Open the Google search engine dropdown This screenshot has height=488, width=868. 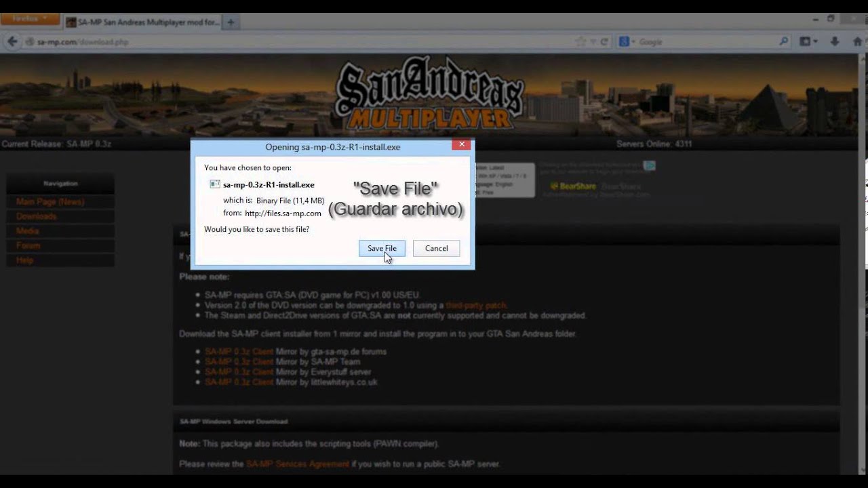(627, 41)
